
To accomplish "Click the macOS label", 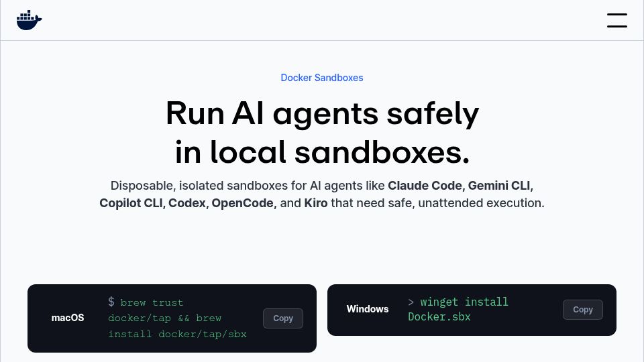I will coord(68,318).
